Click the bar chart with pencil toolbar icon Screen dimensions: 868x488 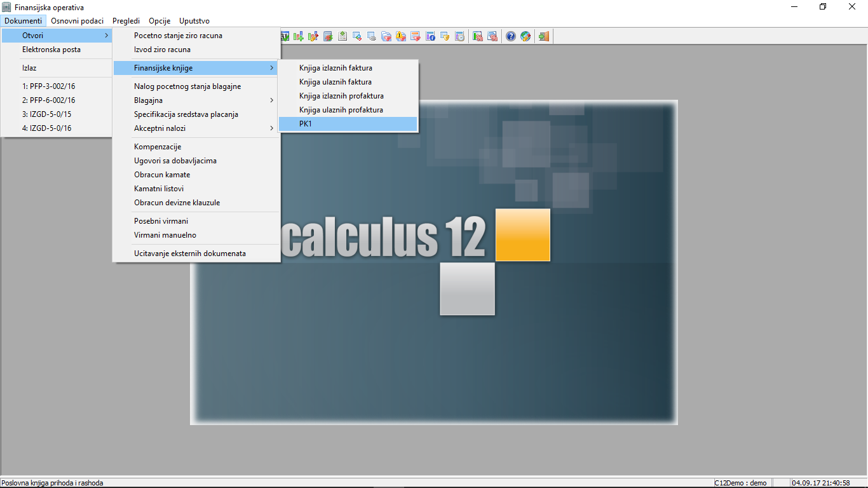coord(313,36)
